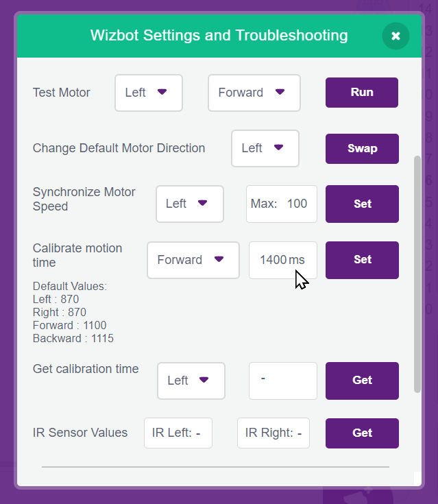Open the Test Motor Forward direction dropdown
Image resolution: width=438 pixels, height=504 pixels.
tap(254, 93)
